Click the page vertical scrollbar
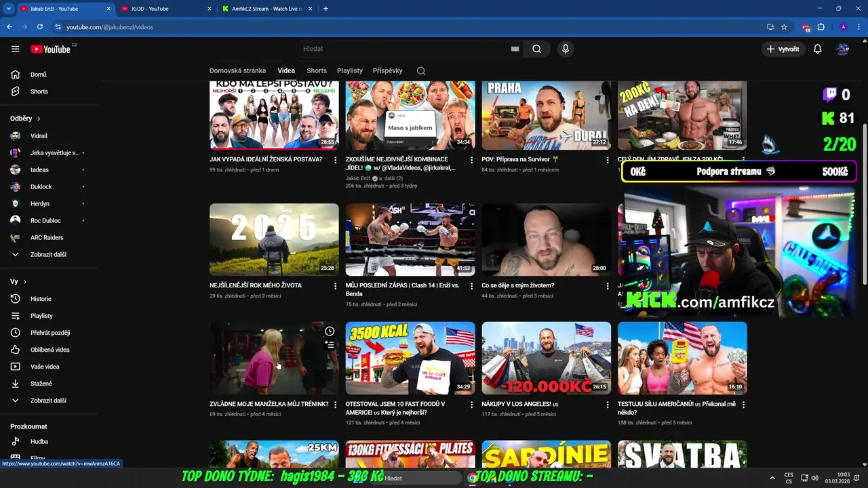 tap(864, 203)
